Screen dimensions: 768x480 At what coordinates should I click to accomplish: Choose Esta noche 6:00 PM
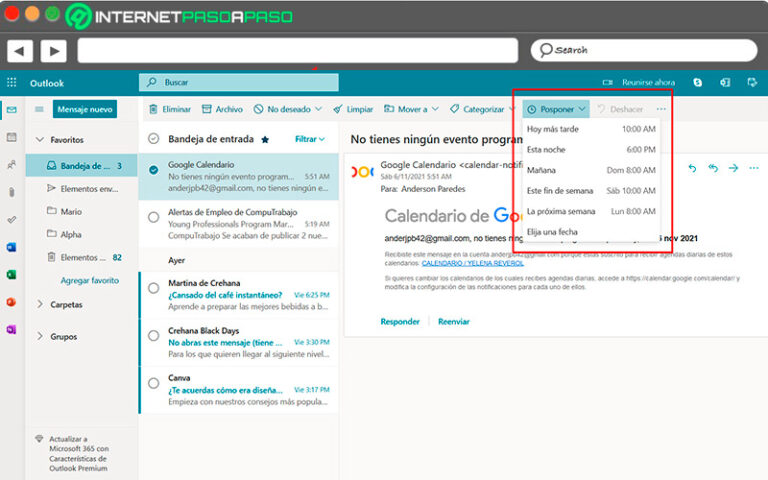(591, 149)
